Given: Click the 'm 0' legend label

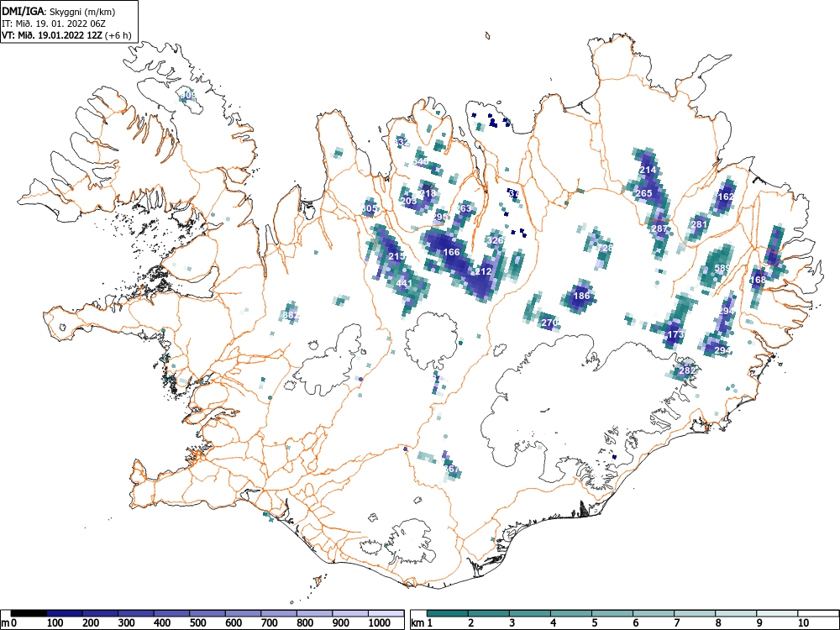Looking at the screenshot, I should [9, 623].
